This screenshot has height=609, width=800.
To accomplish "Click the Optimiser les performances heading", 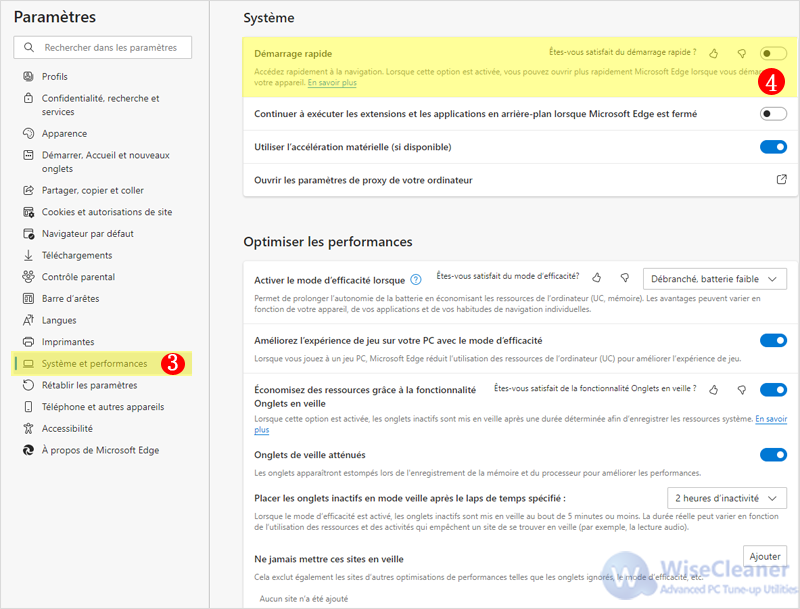I will tap(328, 242).
